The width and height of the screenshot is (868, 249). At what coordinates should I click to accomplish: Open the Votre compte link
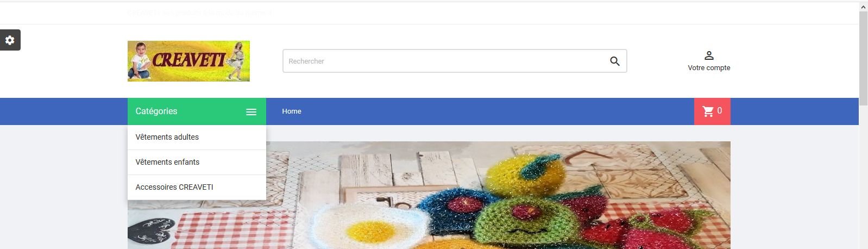pos(709,68)
